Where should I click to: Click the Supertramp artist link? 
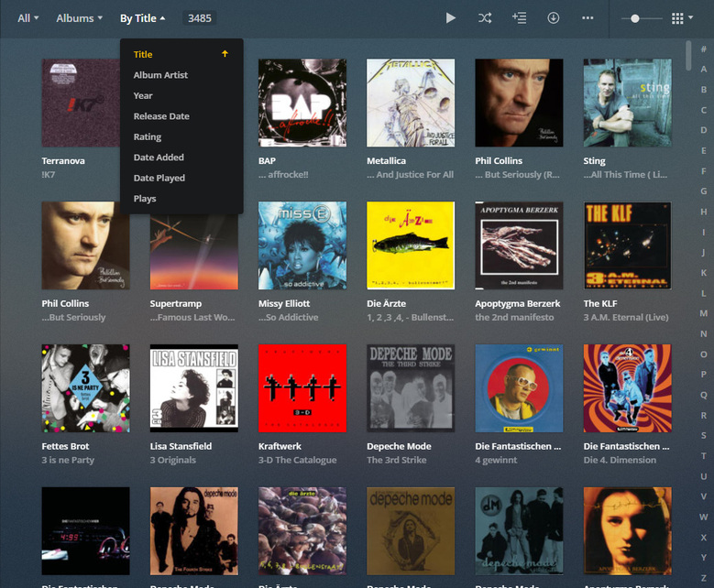coord(176,303)
